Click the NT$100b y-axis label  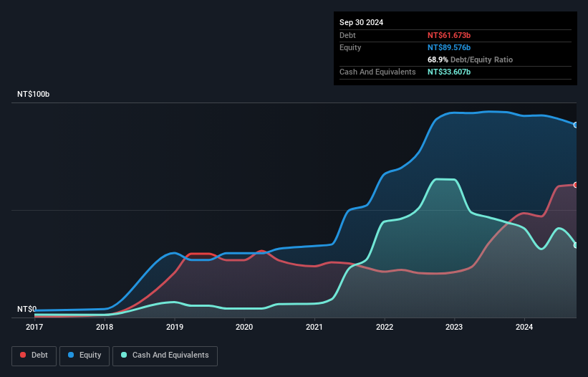pos(34,94)
